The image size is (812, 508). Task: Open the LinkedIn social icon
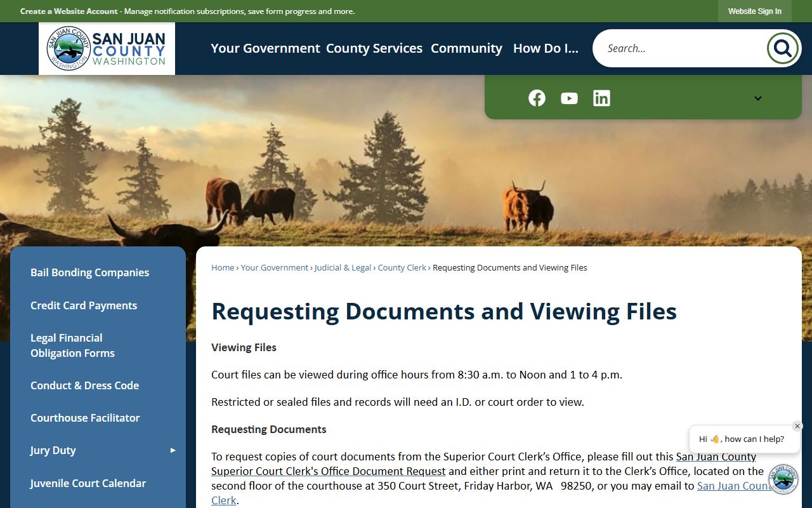[x=601, y=98]
